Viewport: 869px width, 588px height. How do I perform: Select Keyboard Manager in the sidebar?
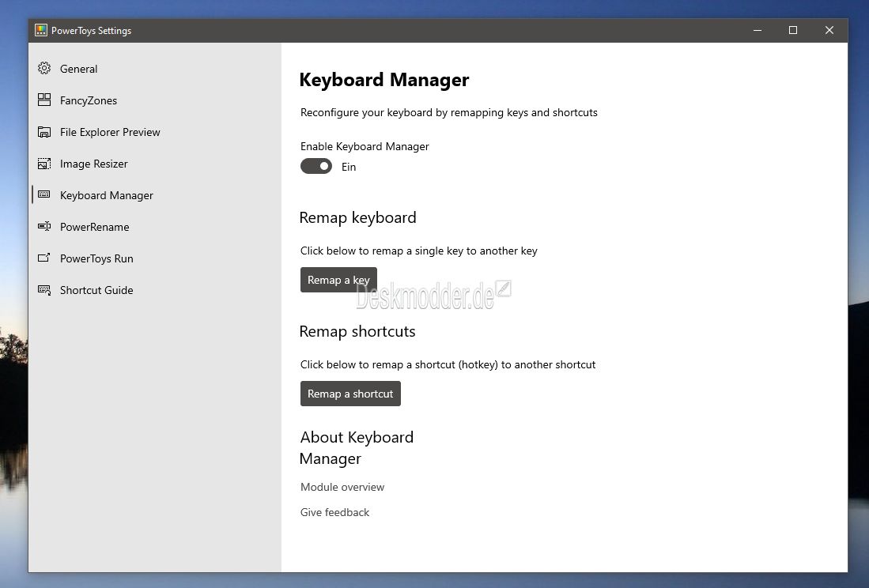point(155,195)
